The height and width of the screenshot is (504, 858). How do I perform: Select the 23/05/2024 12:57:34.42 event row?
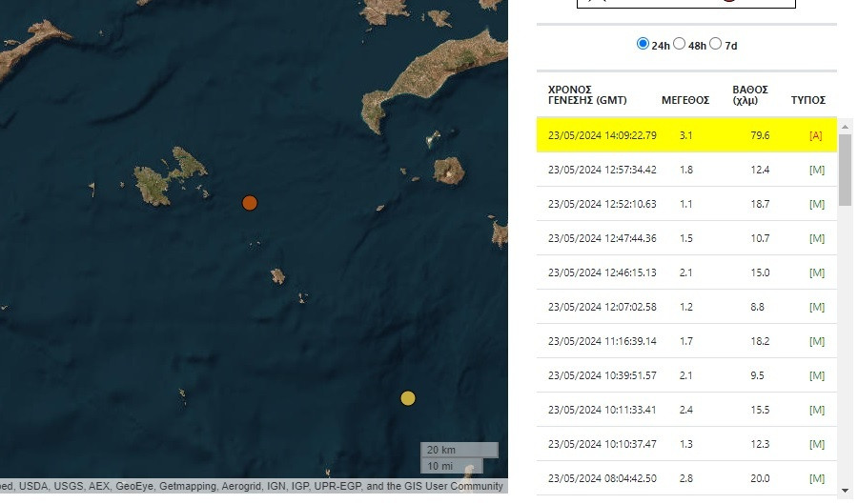(686, 170)
